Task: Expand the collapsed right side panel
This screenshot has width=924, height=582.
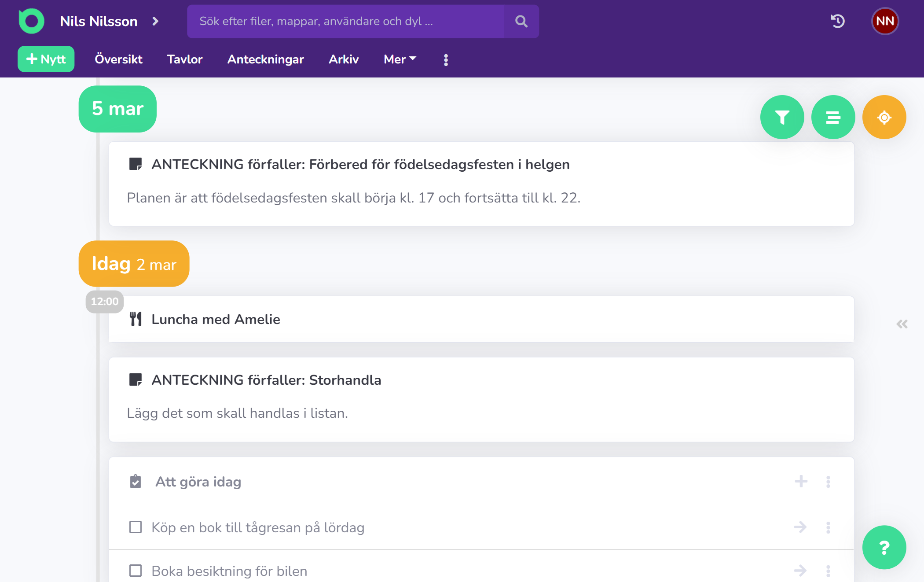Action: tap(902, 324)
